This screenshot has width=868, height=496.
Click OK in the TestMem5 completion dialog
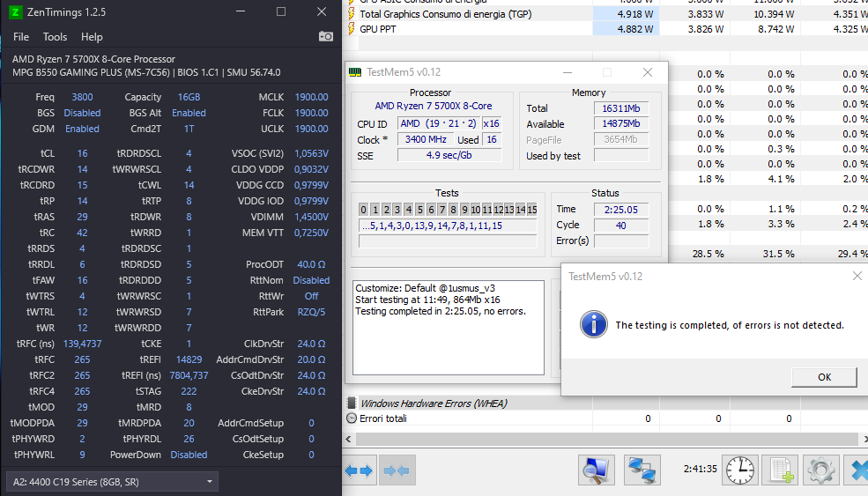(824, 377)
